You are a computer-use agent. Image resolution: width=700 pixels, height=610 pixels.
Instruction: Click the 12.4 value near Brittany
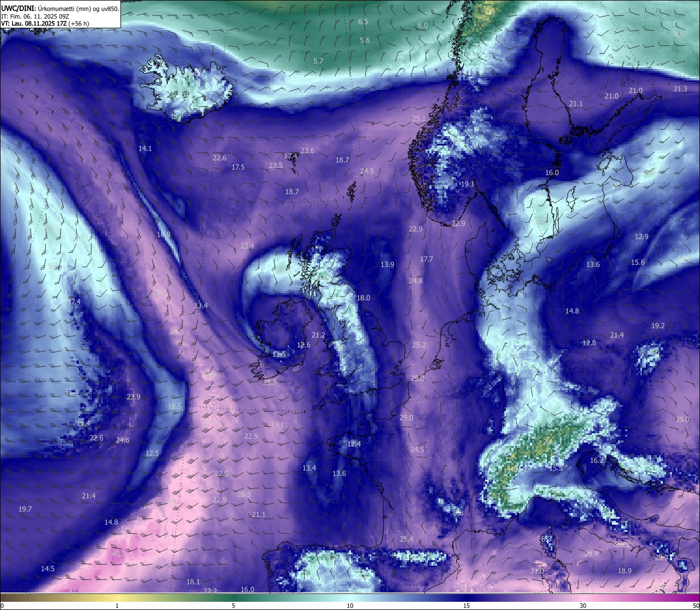354,444
